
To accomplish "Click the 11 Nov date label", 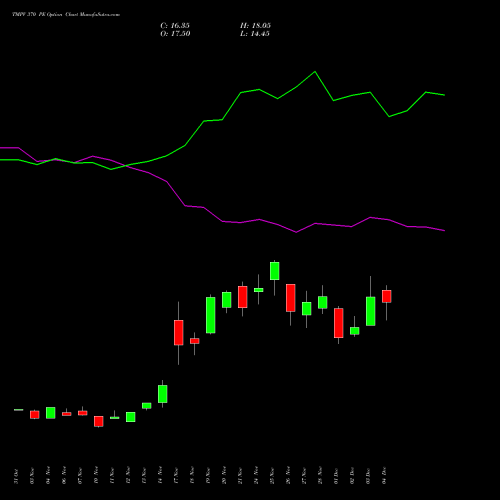I will point(112,476).
